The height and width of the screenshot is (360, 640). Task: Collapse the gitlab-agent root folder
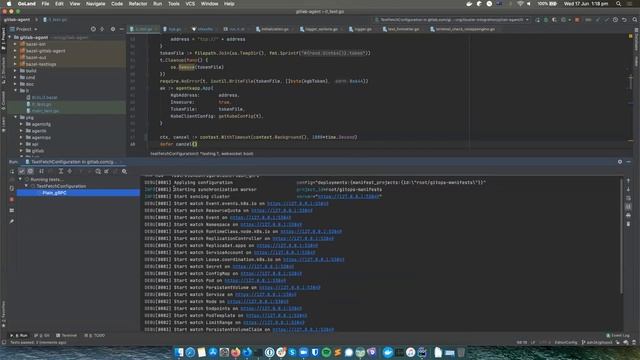coord(10,37)
